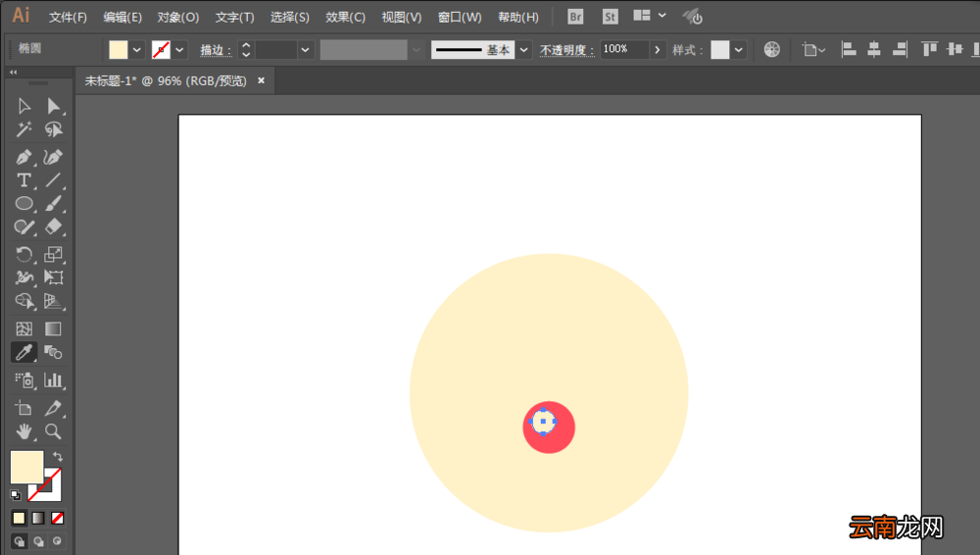Open the 编辑(E) menu

[122, 17]
